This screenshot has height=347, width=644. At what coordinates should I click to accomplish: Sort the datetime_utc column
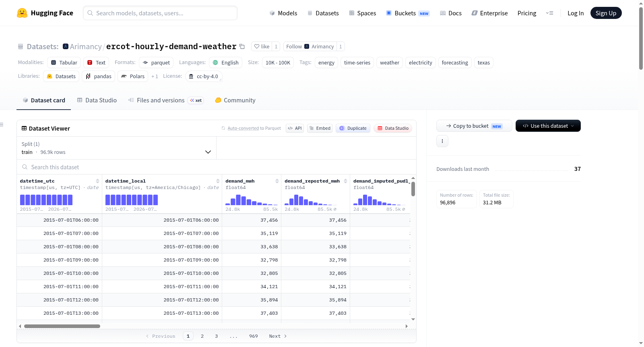tap(97, 181)
